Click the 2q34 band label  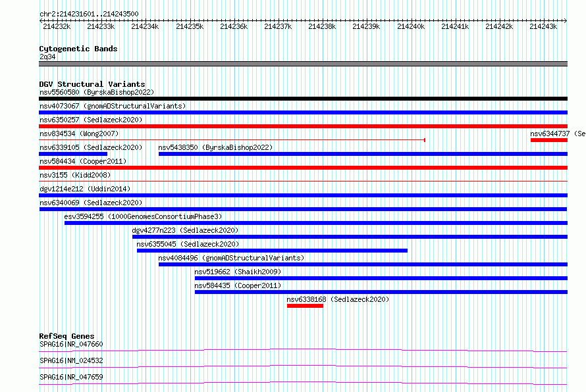click(x=47, y=57)
